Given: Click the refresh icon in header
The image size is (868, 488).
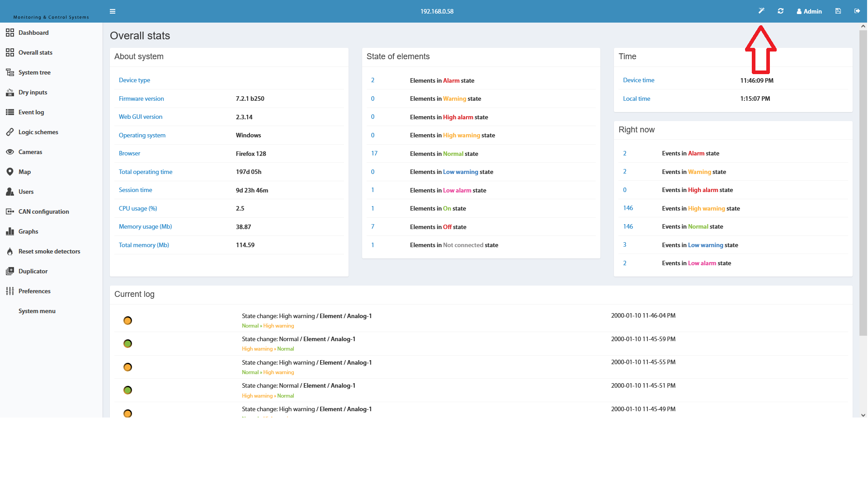Looking at the screenshot, I should [x=781, y=11].
